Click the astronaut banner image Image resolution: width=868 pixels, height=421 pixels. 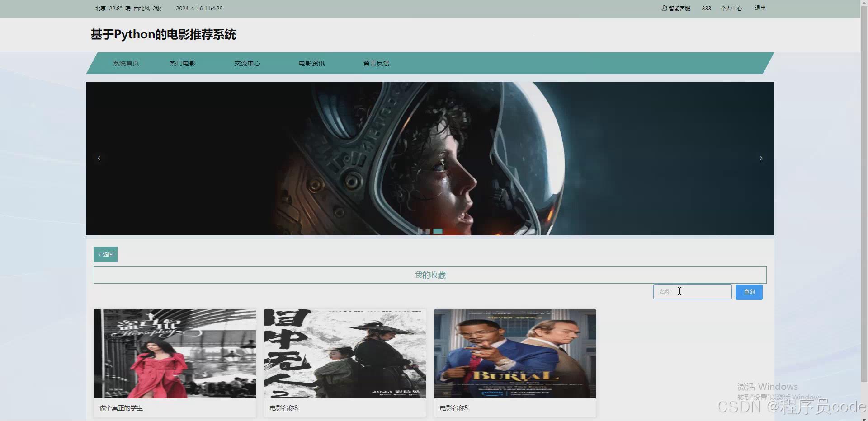click(430, 158)
